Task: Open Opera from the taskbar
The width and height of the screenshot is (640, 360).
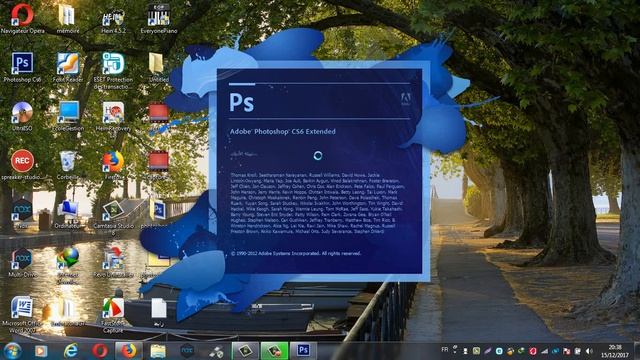Action: tap(100, 351)
